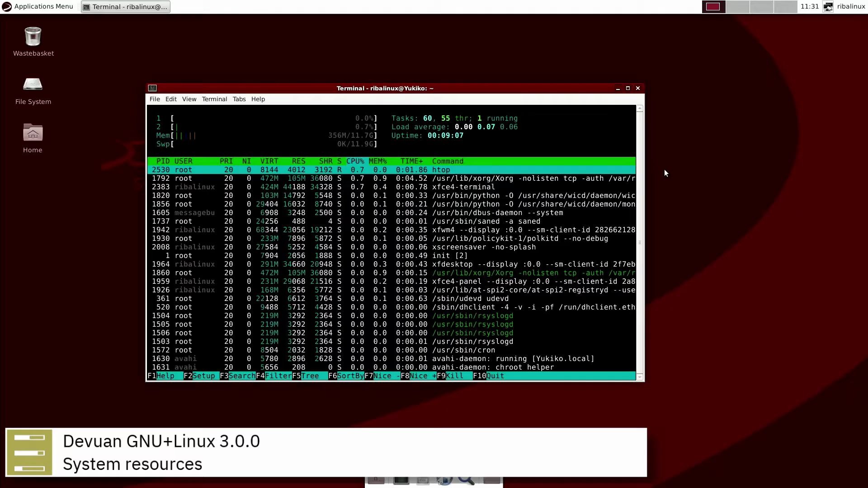
Task: Select the init [2] process row
Action: pyautogui.click(x=392, y=256)
